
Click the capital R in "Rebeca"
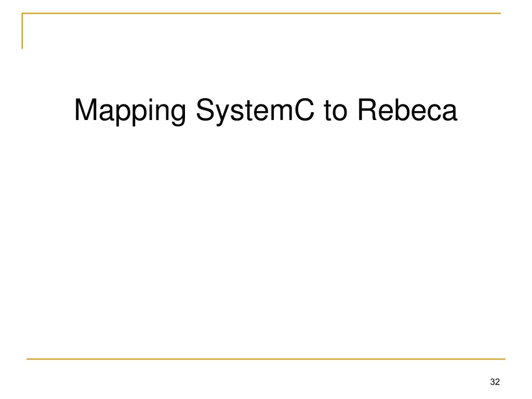pos(368,110)
